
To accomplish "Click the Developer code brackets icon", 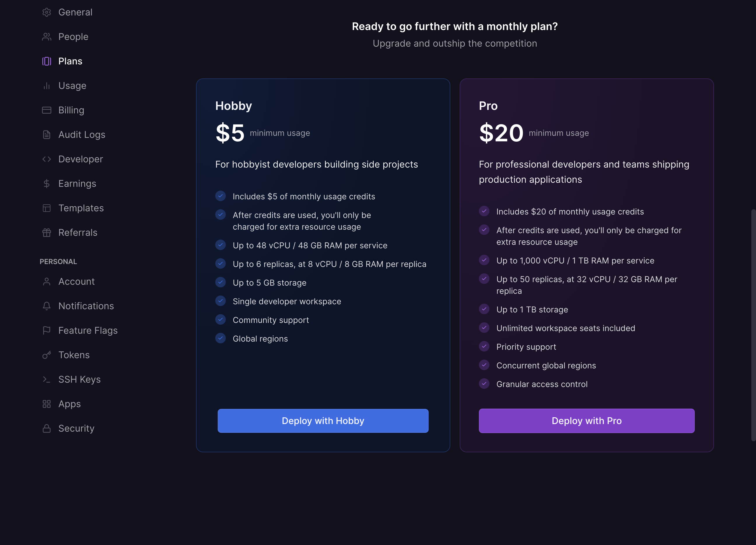I will click(47, 159).
